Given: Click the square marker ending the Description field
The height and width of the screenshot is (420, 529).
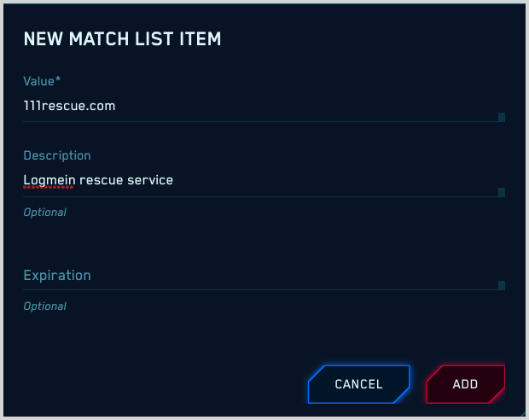Looking at the screenshot, I should [502, 192].
